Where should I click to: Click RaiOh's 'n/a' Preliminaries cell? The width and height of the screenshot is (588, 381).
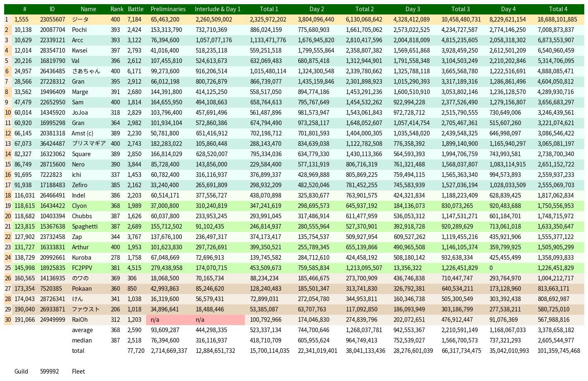[x=168, y=320]
